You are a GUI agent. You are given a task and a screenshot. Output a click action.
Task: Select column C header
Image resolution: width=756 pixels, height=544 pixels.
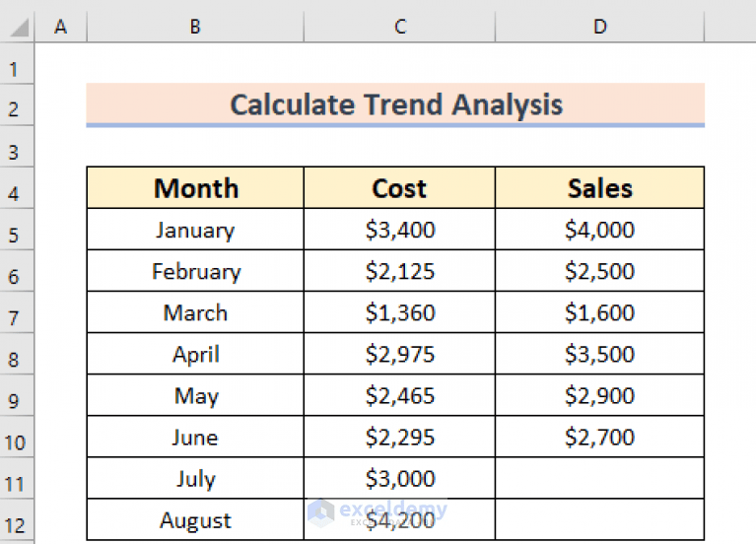[x=400, y=27]
